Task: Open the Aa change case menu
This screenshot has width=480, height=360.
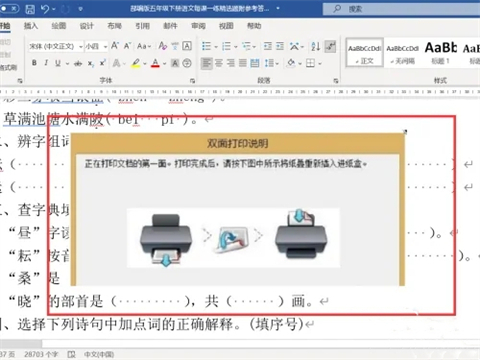Action: [x=144, y=46]
